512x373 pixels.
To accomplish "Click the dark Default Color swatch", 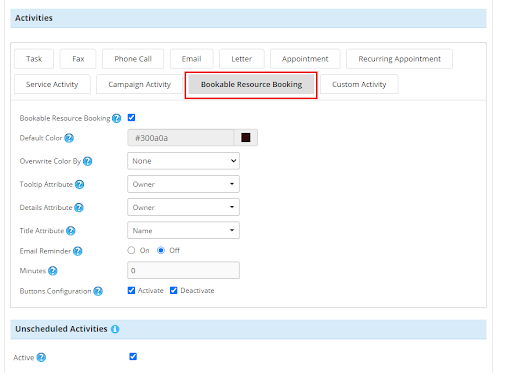I will pos(246,138).
